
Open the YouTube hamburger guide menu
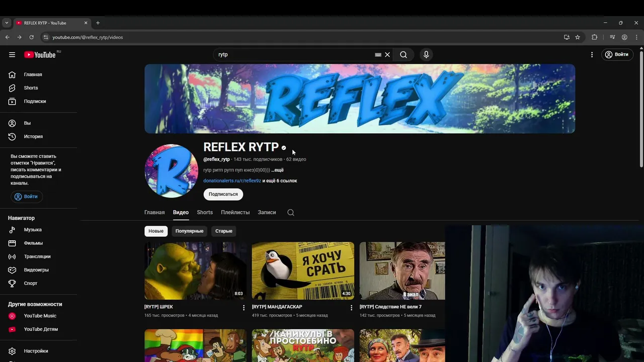tap(12, 55)
